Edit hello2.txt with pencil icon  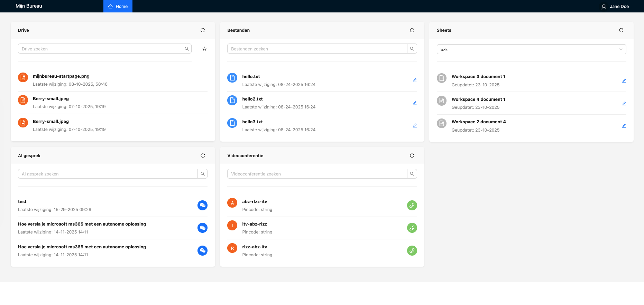(415, 103)
